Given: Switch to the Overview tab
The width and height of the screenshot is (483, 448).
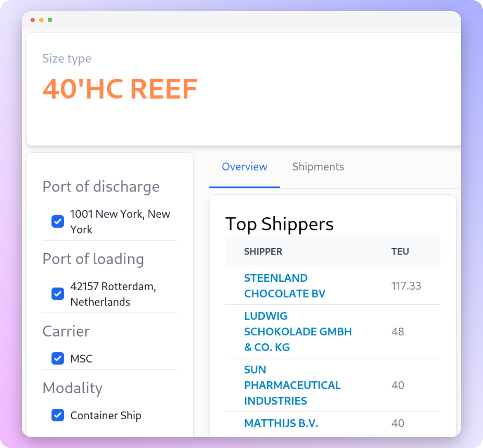Looking at the screenshot, I should coord(244,167).
